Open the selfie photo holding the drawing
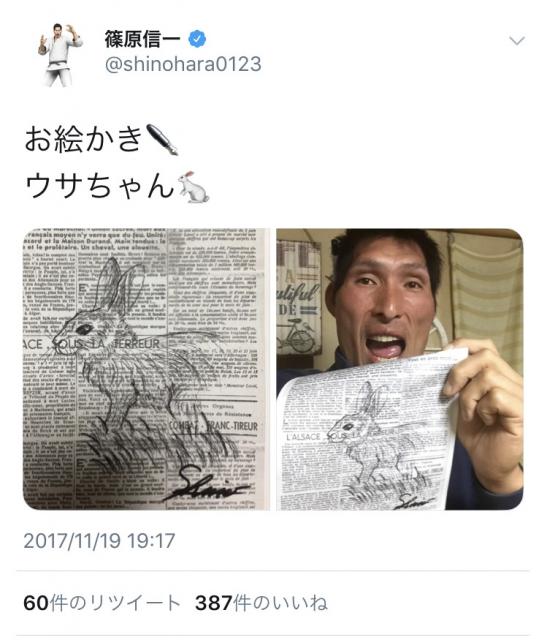 click(x=400, y=369)
